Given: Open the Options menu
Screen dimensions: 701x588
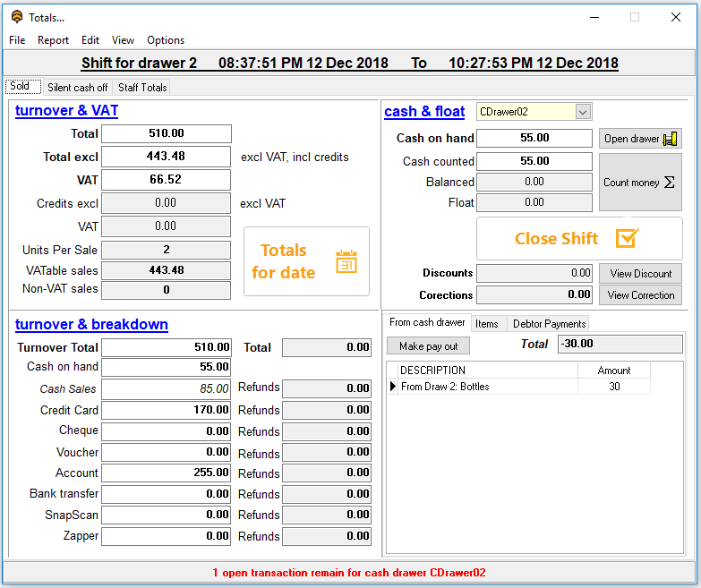Looking at the screenshot, I should (x=166, y=40).
